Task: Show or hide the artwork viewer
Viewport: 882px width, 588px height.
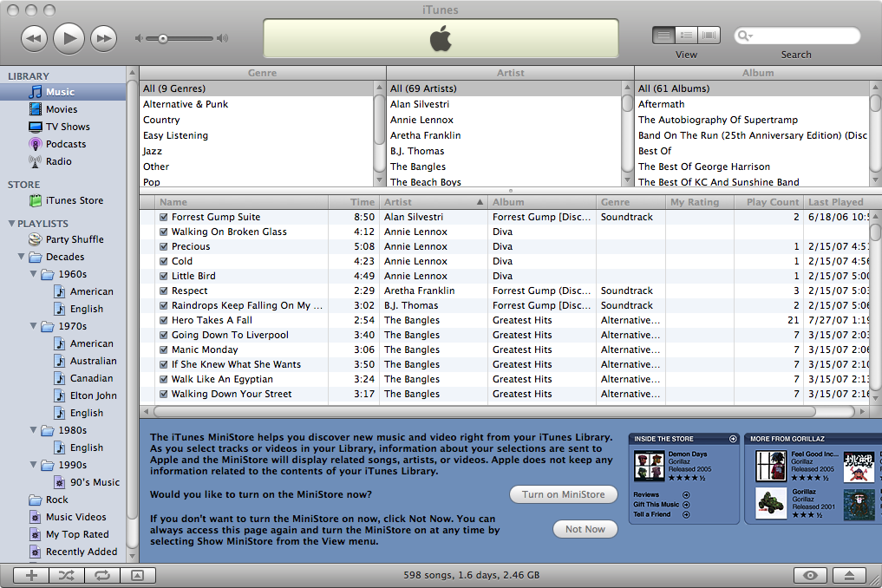Action: pyautogui.click(x=137, y=575)
